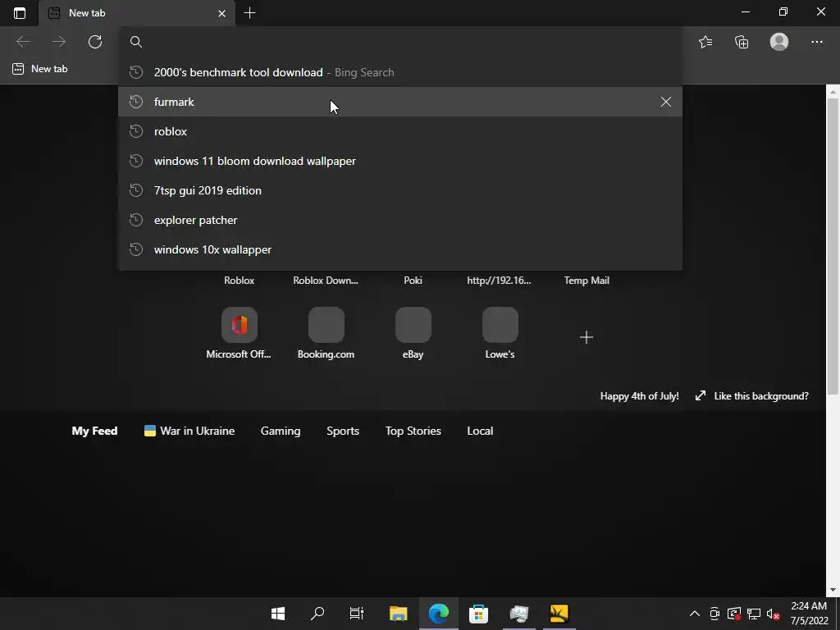This screenshot has width=840, height=630.
Task: Select the explorer patcher suggestion
Action: pos(400,220)
